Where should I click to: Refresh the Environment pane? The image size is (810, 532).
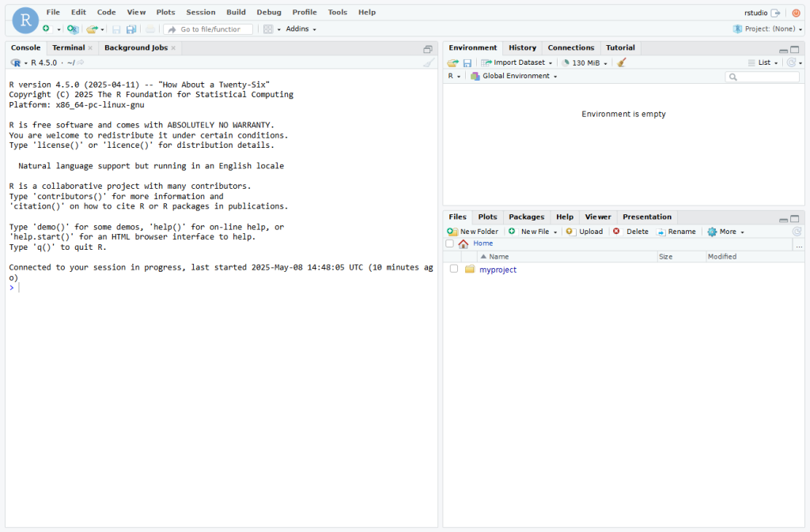click(791, 62)
